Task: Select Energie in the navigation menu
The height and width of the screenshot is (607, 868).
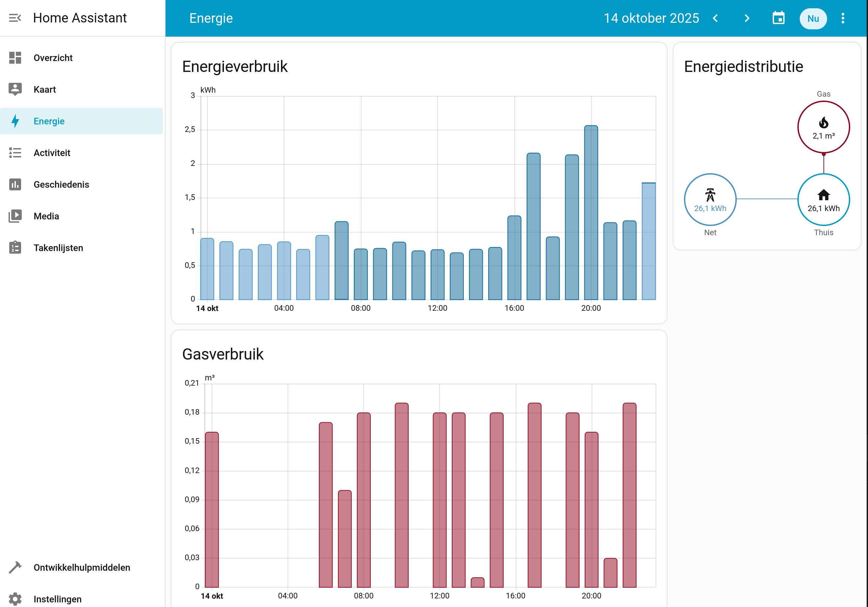Action: click(49, 121)
